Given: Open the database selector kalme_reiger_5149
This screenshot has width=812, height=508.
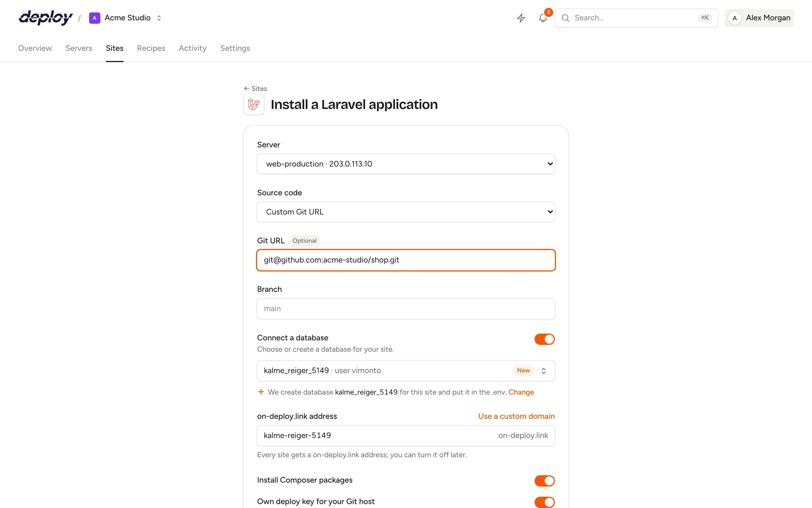Looking at the screenshot, I should click(406, 371).
